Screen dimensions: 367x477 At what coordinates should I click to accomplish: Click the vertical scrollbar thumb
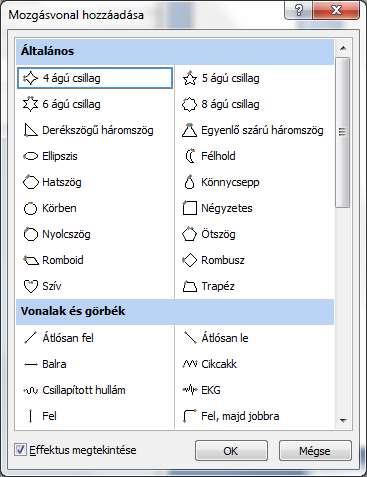tap(343, 132)
